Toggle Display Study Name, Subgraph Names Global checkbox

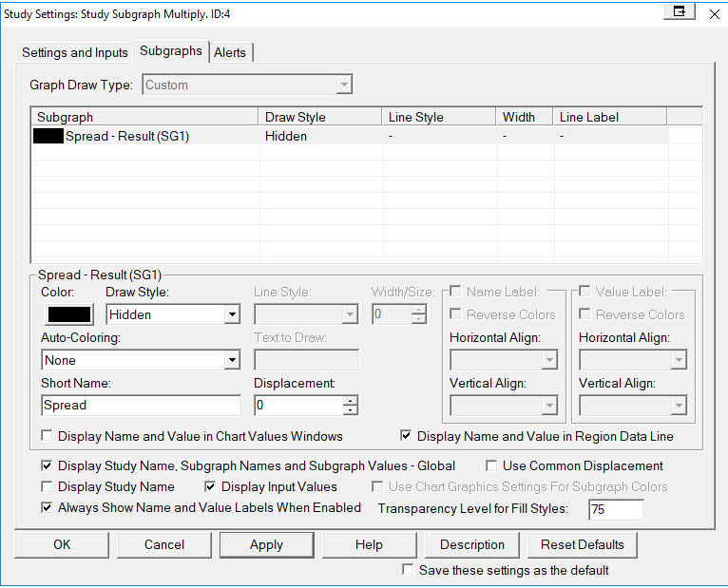click(47, 465)
